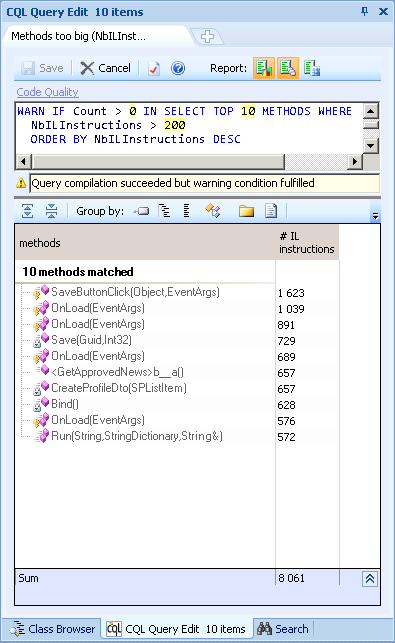Group results by hierarchy tree icon
Screen dimensions: 395x643
(164, 211)
